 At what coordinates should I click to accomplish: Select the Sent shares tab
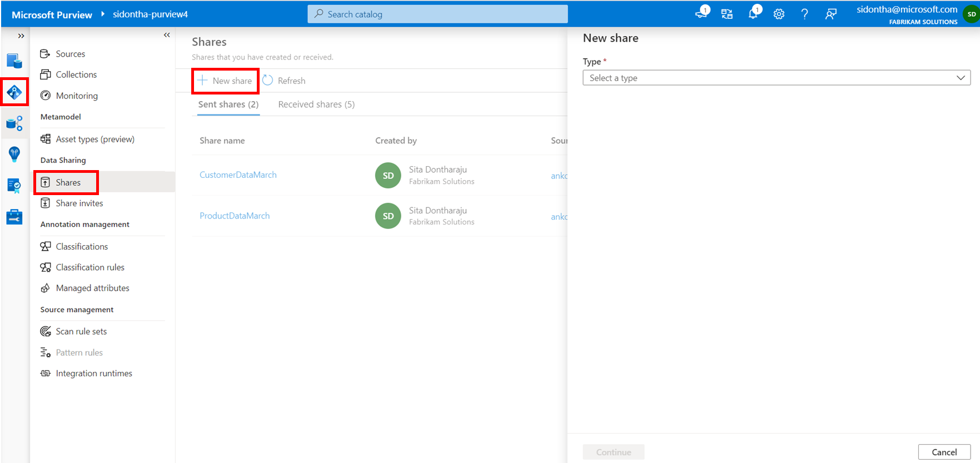tap(228, 104)
